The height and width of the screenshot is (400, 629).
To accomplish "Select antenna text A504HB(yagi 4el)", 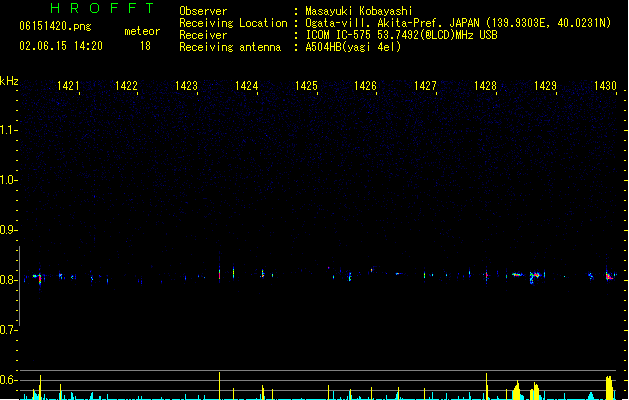I will (353, 47).
